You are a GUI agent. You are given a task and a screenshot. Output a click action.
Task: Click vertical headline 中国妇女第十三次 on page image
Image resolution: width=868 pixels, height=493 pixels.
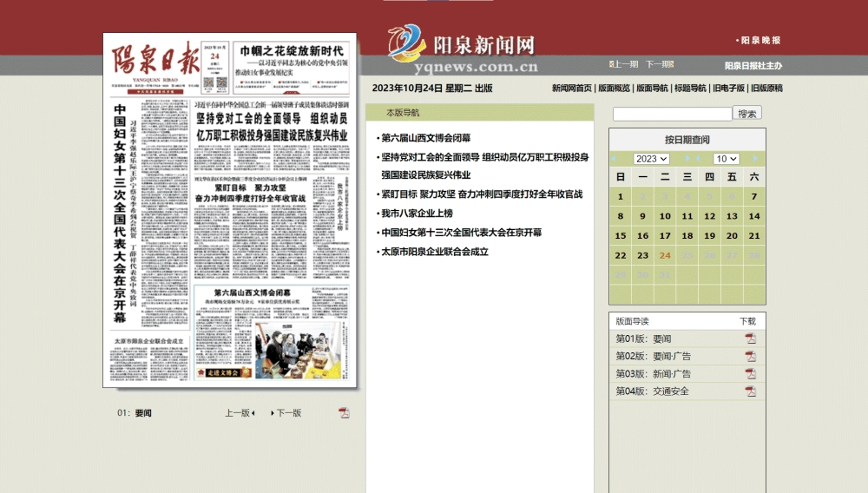pyautogui.click(x=120, y=213)
